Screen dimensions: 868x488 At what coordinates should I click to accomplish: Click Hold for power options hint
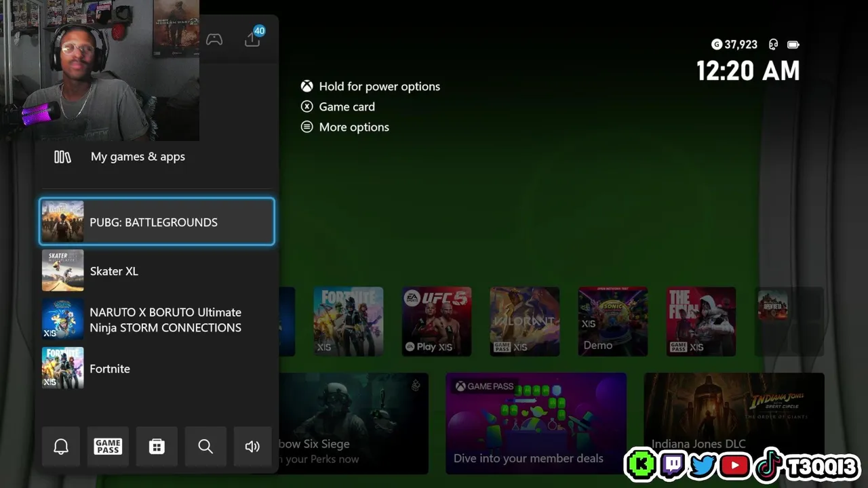coord(379,86)
